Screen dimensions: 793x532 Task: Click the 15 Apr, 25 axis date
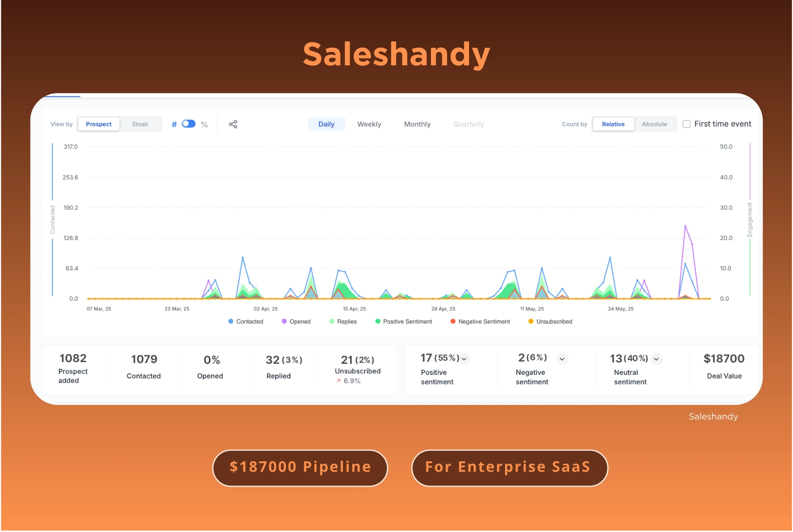354,309
